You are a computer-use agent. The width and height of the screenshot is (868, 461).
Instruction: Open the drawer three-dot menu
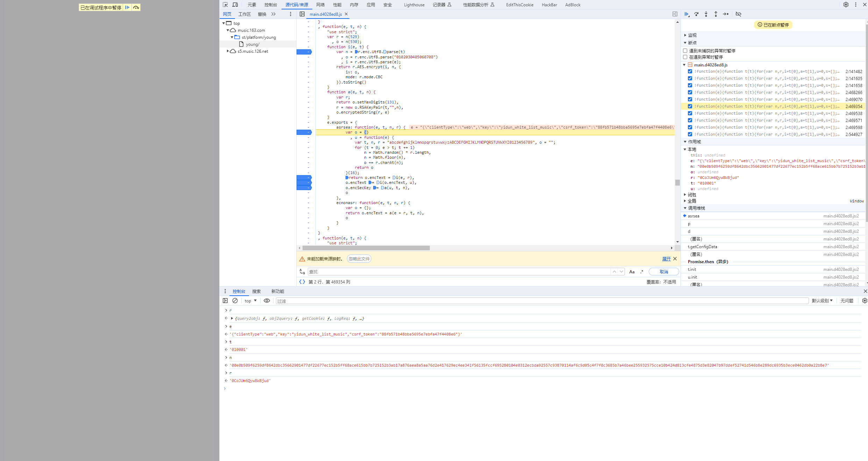tap(225, 291)
